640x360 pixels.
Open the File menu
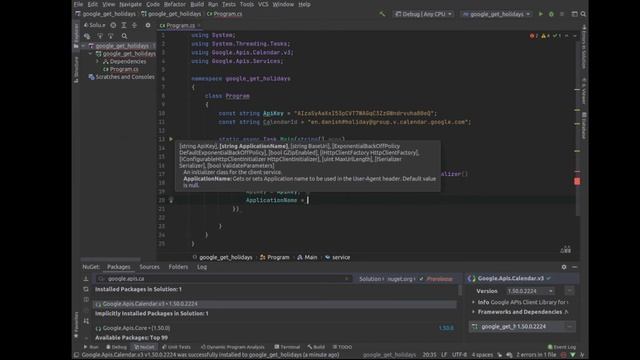click(x=78, y=4)
